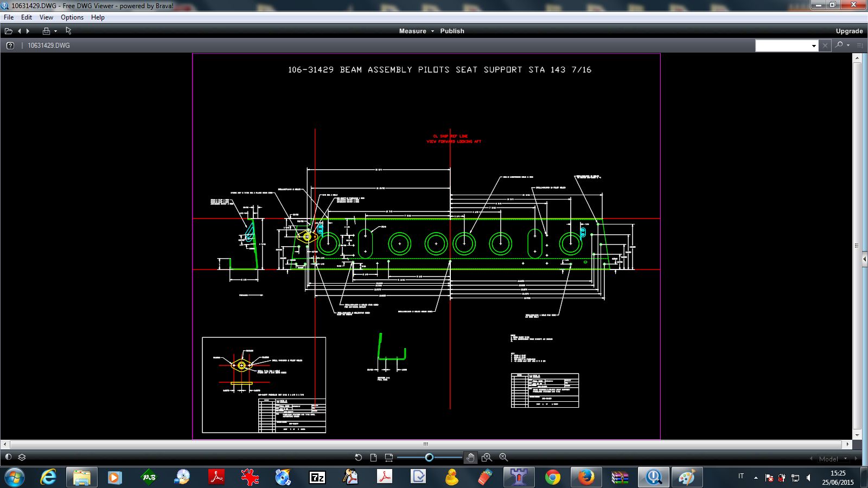This screenshot has height=488, width=868.
Task: Click the fit width icon
Action: point(388,458)
